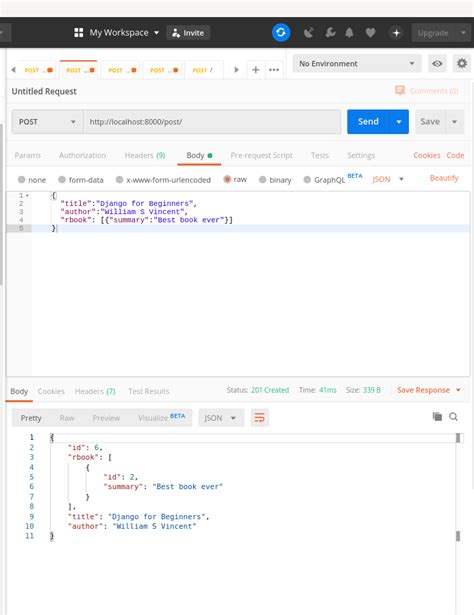Add a new request tab with plus
The image size is (474, 615).
pyautogui.click(x=256, y=70)
